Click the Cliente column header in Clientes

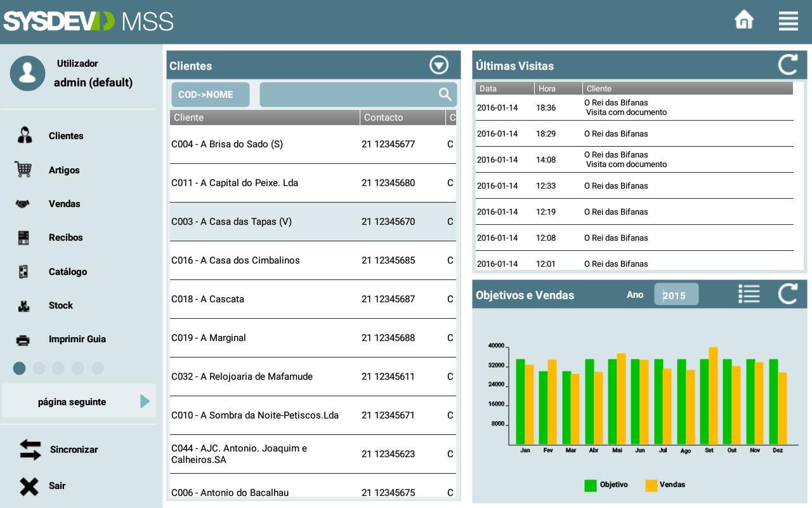point(265,117)
